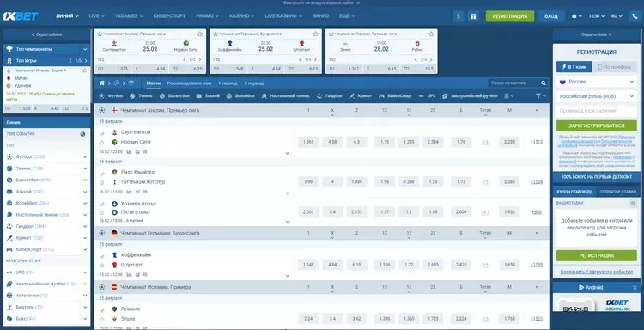Open the Россия country dropdown

point(597,82)
